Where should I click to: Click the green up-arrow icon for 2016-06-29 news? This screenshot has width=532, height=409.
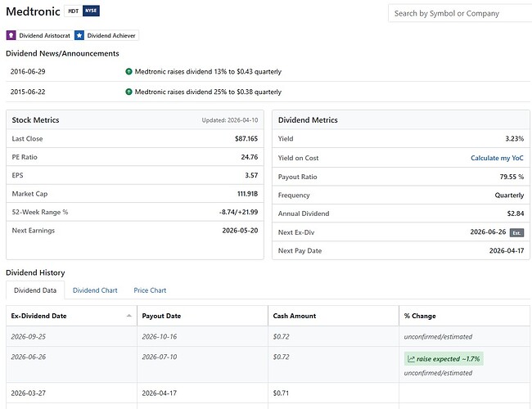128,71
